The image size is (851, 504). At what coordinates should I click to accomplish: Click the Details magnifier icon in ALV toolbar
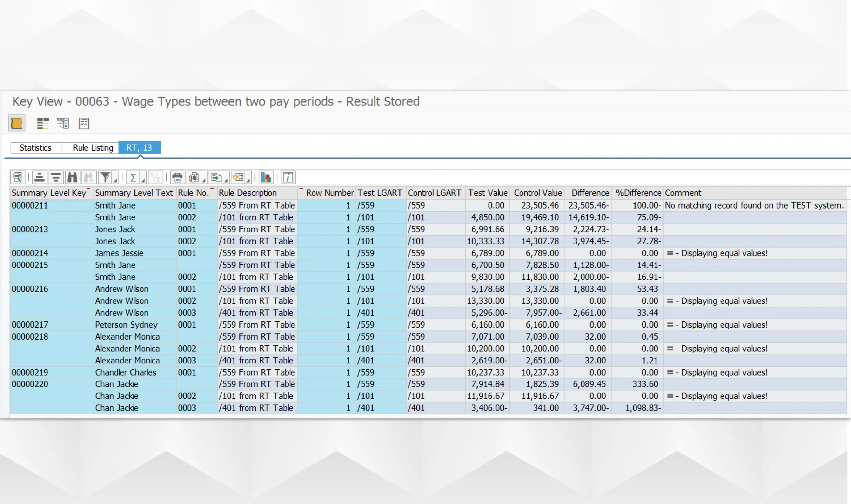click(x=17, y=177)
